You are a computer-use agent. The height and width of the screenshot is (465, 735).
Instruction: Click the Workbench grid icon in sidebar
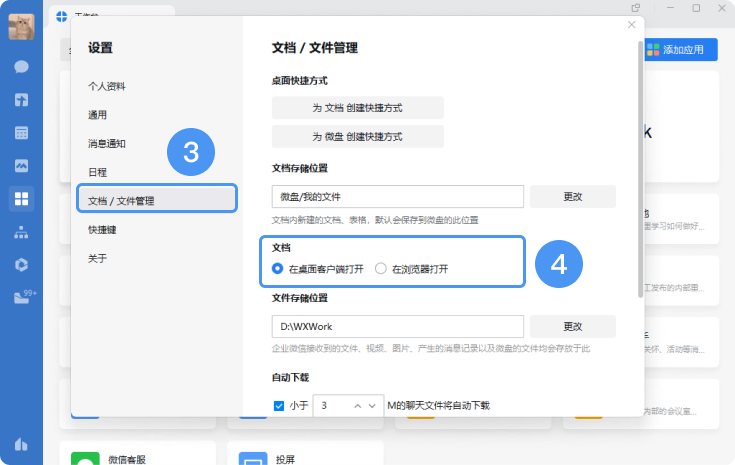21,199
